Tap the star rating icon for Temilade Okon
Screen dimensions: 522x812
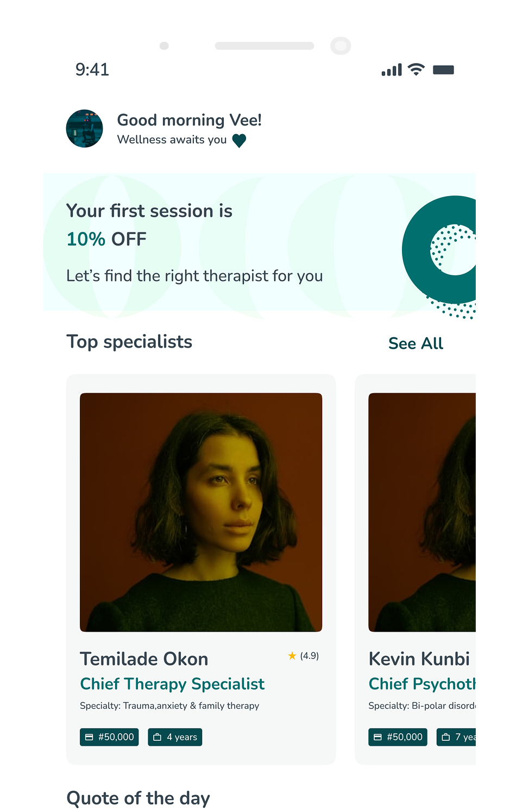coord(292,656)
